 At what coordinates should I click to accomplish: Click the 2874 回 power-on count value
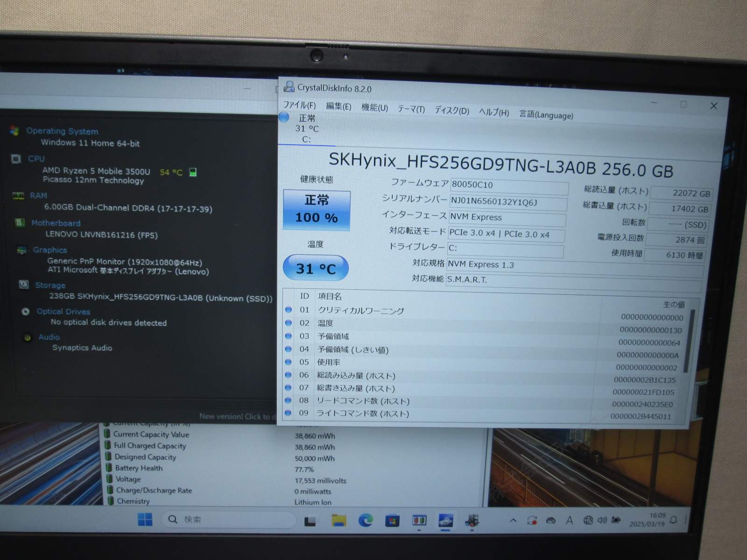pos(677,240)
